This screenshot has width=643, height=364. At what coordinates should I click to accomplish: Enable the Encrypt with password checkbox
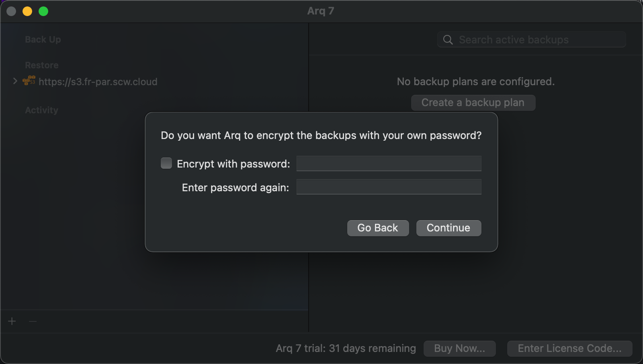click(x=166, y=163)
